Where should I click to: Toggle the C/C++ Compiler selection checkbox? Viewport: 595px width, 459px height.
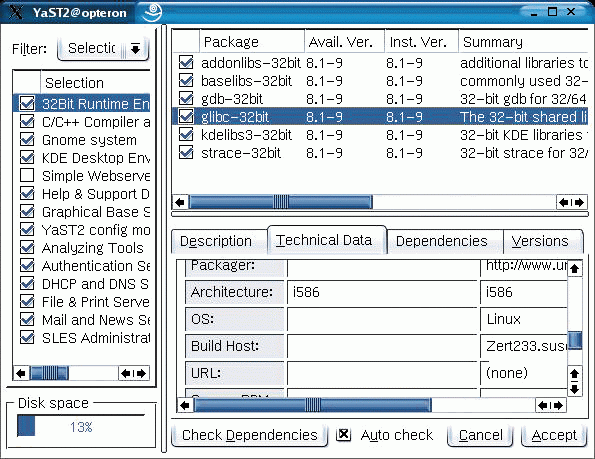click(x=27, y=121)
